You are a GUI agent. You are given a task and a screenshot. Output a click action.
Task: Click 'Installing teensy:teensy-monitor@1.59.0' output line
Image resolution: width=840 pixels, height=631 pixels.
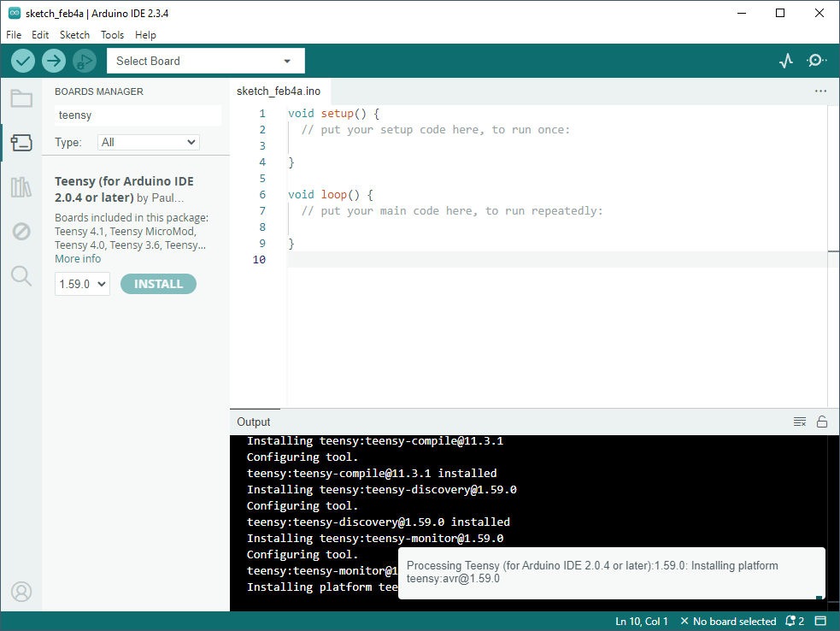[375, 539]
